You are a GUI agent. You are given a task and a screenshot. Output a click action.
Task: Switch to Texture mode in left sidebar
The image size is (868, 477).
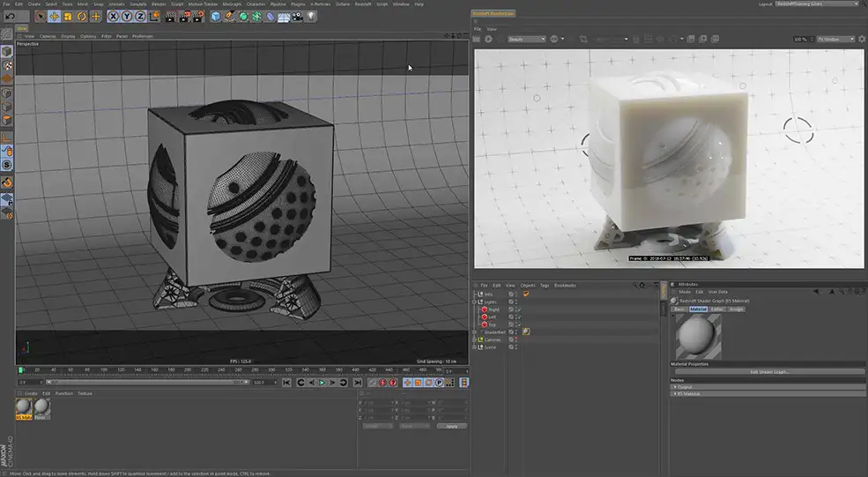tap(7, 65)
